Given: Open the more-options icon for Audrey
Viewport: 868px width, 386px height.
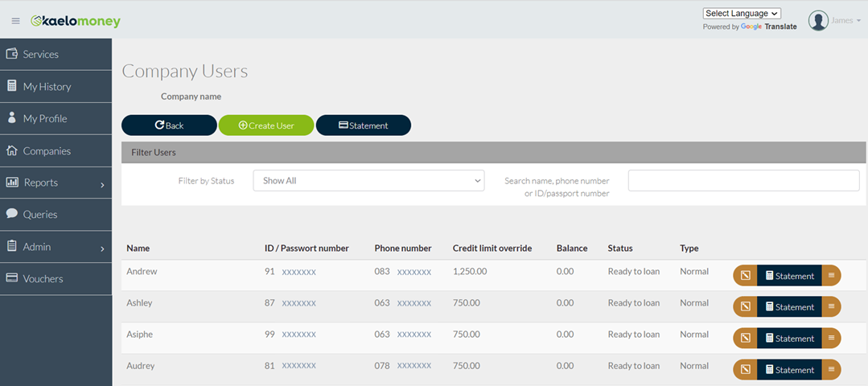Looking at the screenshot, I should pyautogui.click(x=831, y=370).
